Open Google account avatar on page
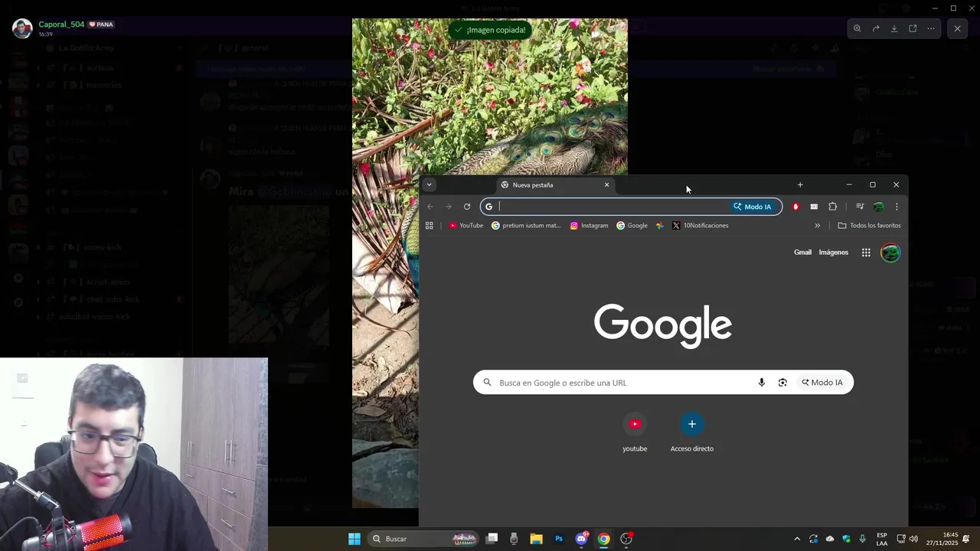This screenshot has width=980, height=551. tap(890, 253)
